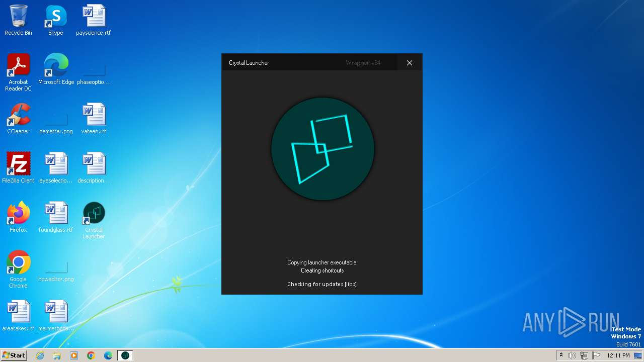
Task: Launch Microsoft Edge desktop shortcut
Action: (56, 69)
